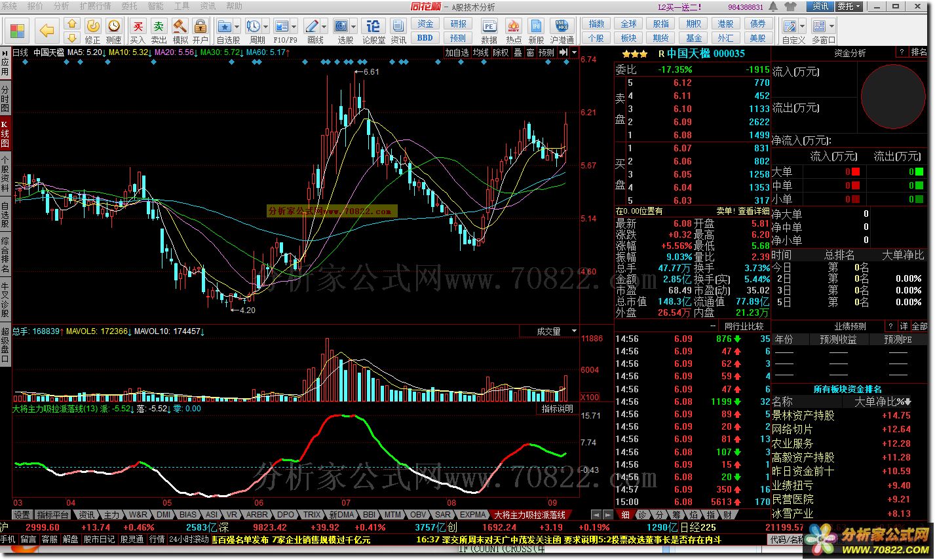935x560 pixels.
Task: Click the notification bell icon
Action: pyautogui.click(x=774, y=7)
